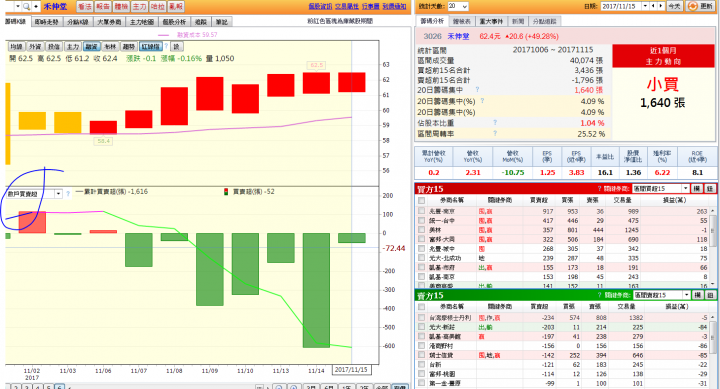Check select-all box in 賣方15 header
The height and width of the screenshot is (389, 720).
pyautogui.click(x=421, y=306)
